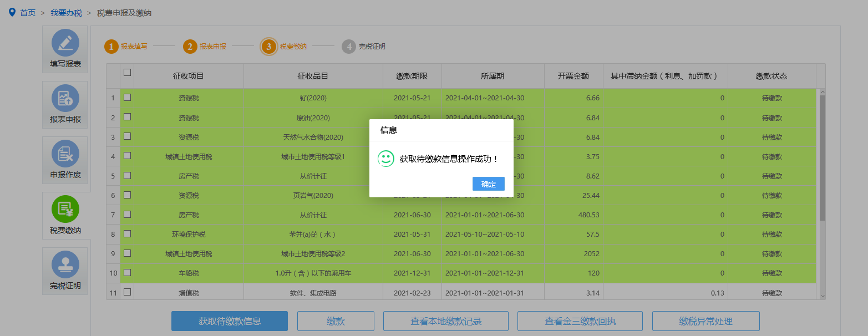This screenshot has width=868, height=336.
Task: Click the 首页 breadcrumb link
Action: point(28,13)
